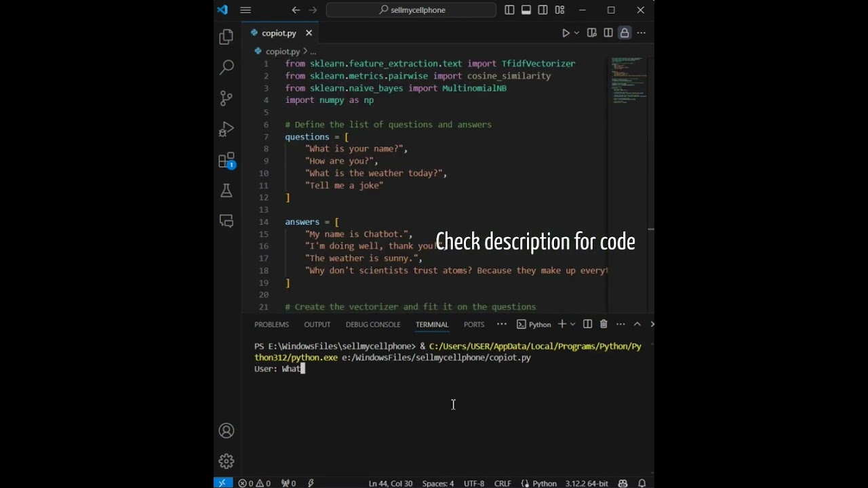
Task: Toggle the primary side bar layout button
Action: 509,10
